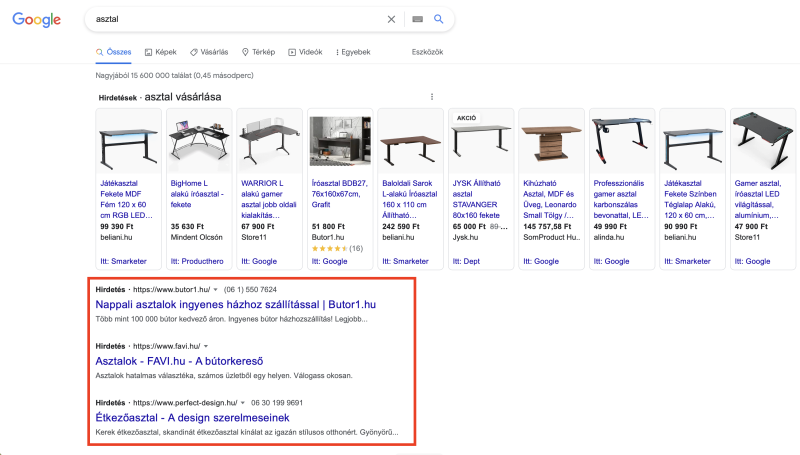Click the blue search magnifier icon

pyautogui.click(x=438, y=19)
